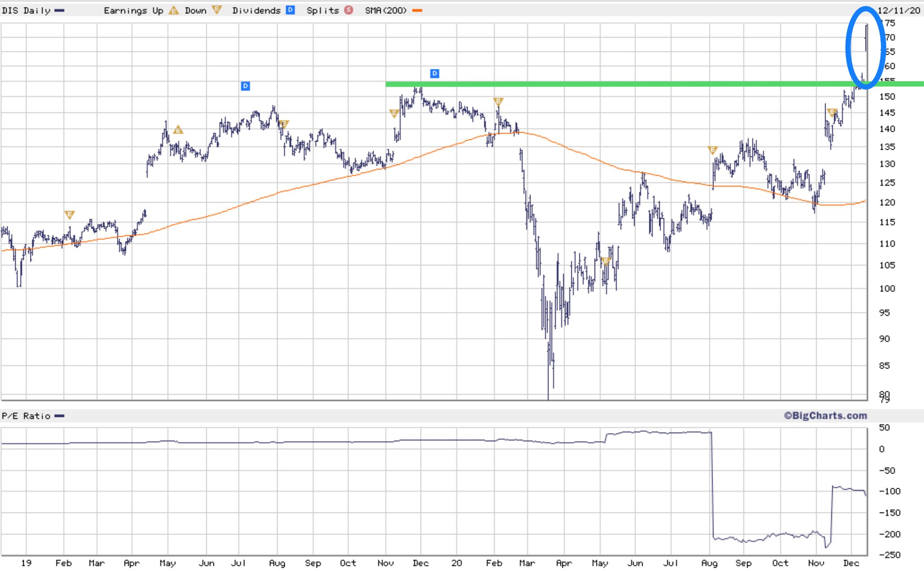The image size is (924, 571).
Task: Open the BigCharts.com copyright link
Action: [825, 416]
